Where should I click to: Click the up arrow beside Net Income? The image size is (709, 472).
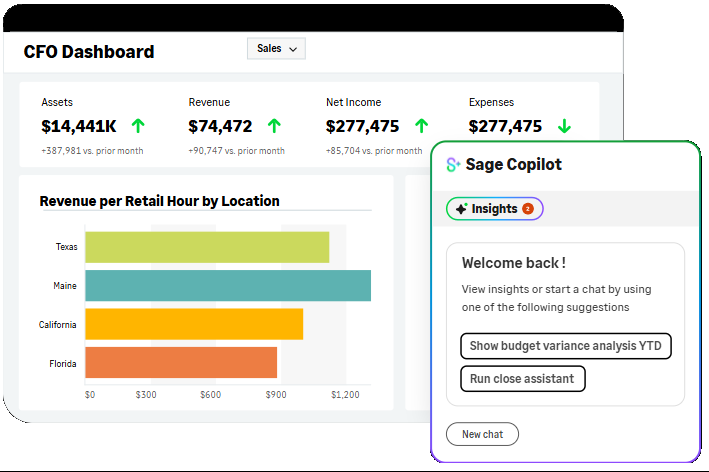pyautogui.click(x=421, y=126)
